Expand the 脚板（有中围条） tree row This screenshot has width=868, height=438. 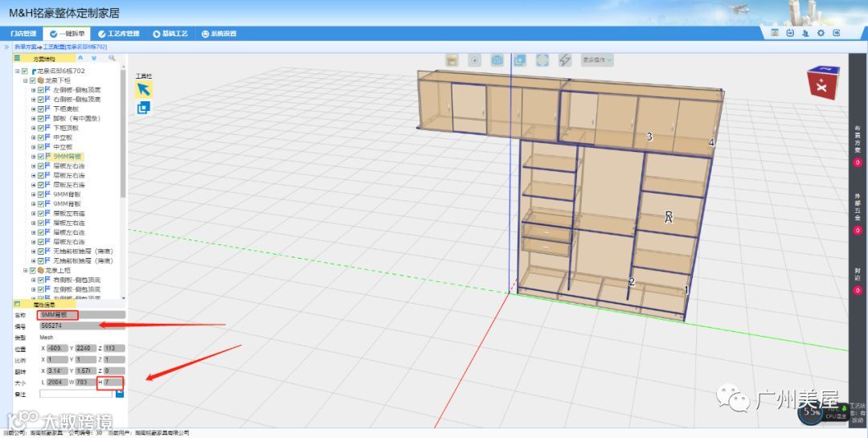34,118
